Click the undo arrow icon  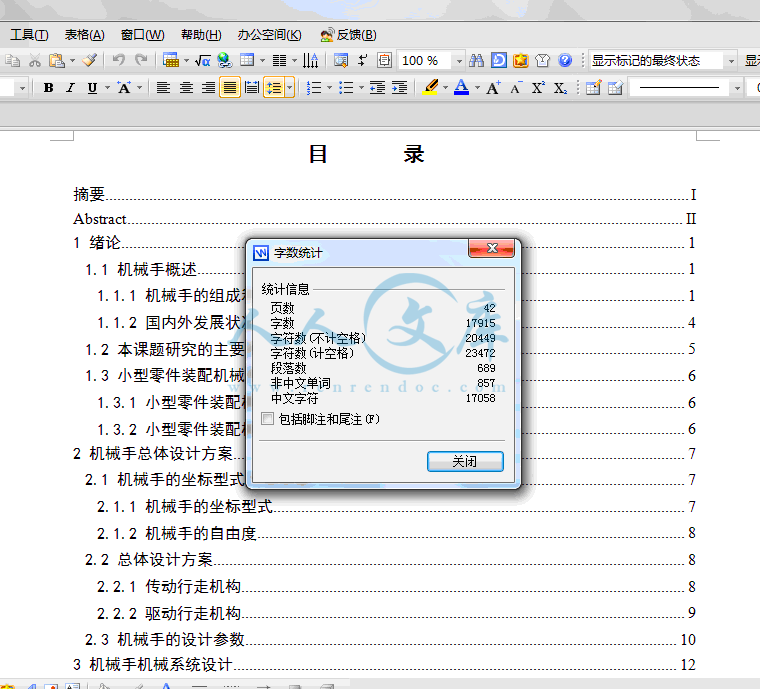click(118, 61)
